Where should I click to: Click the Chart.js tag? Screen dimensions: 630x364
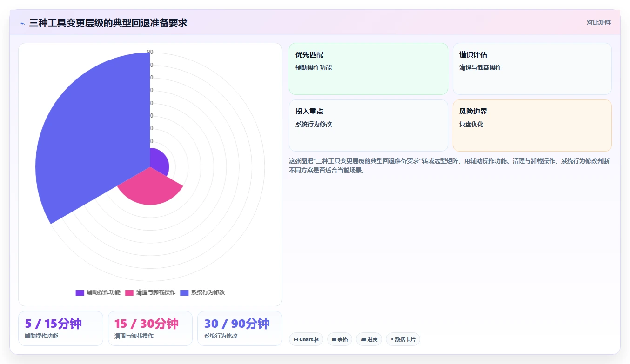(306, 339)
